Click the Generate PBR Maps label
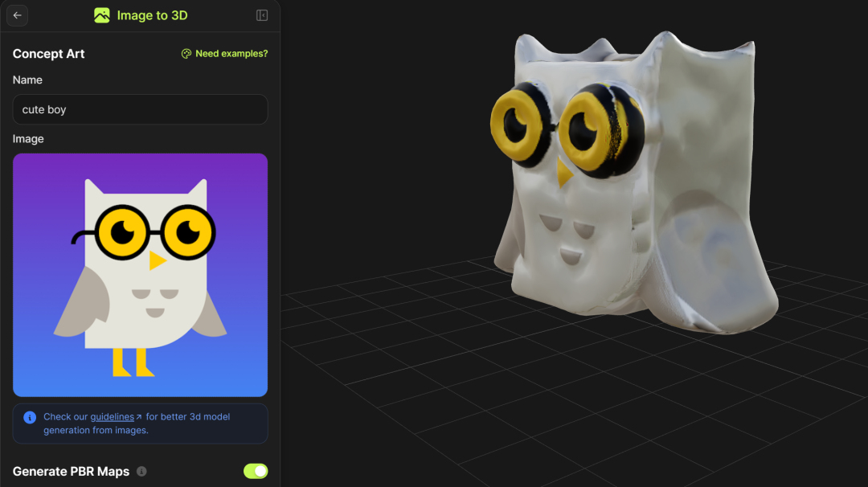Screen dimensions: 868x487 pyautogui.click(x=71, y=471)
